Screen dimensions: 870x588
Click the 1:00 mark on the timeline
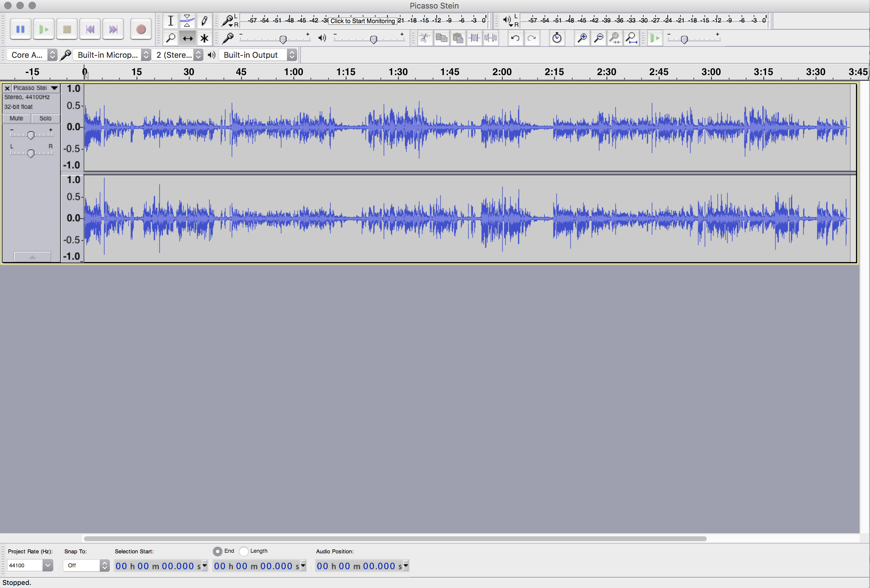click(x=293, y=72)
